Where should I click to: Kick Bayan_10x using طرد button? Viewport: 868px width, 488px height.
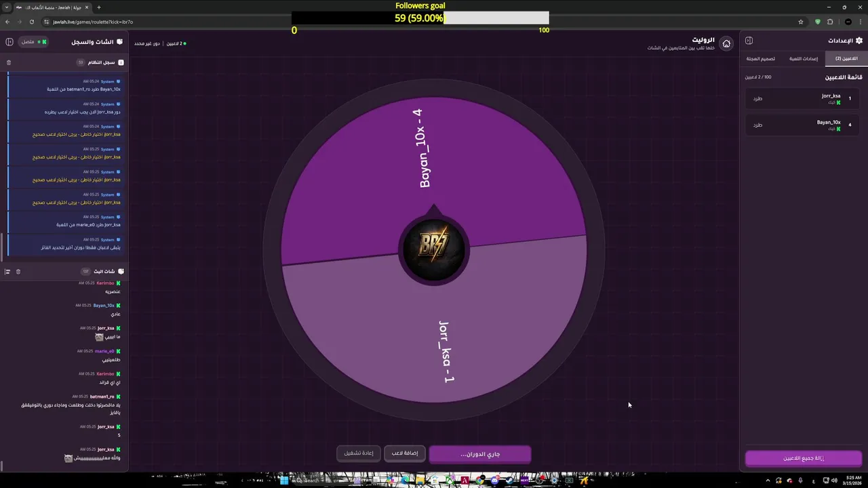(757, 125)
